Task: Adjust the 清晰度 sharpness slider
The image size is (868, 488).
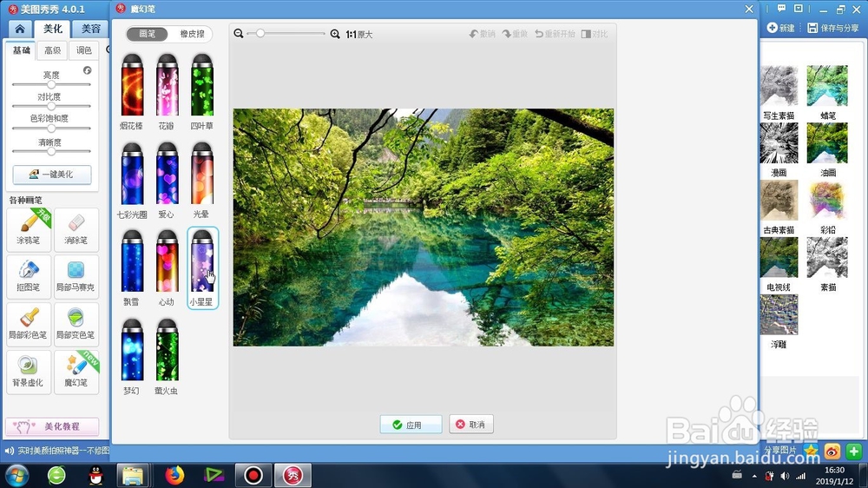Action: point(51,151)
